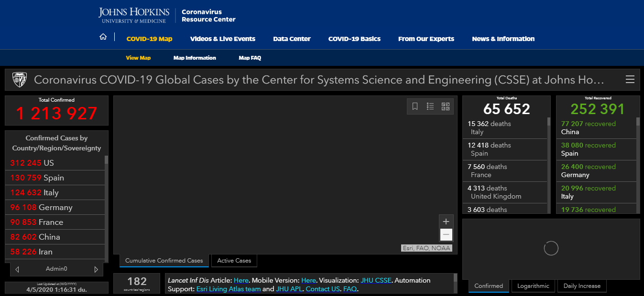Open the Mobile Version 'Here' link
The height and width of the screenshot is (296, 644).
pos(308,280)
